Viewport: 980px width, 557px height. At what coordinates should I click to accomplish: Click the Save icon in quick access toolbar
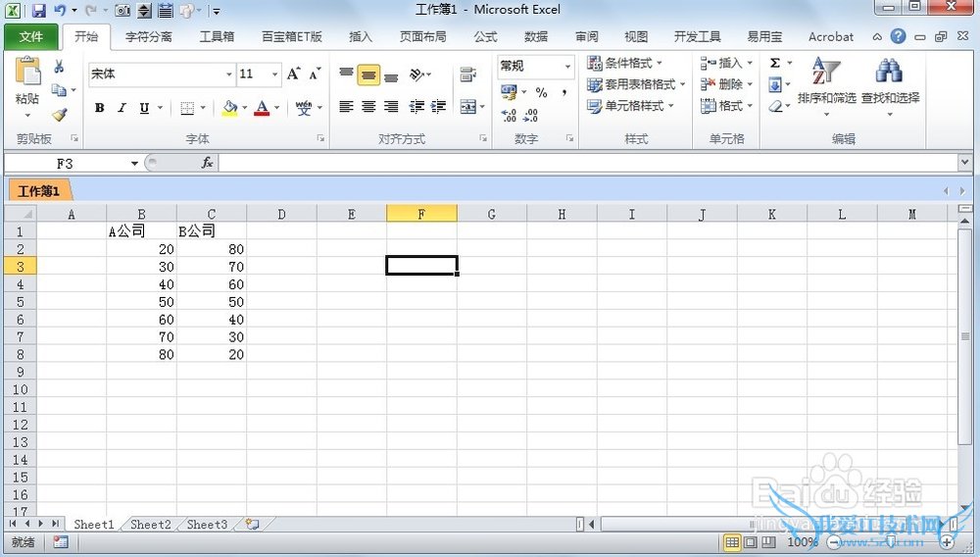pos(39,10)
